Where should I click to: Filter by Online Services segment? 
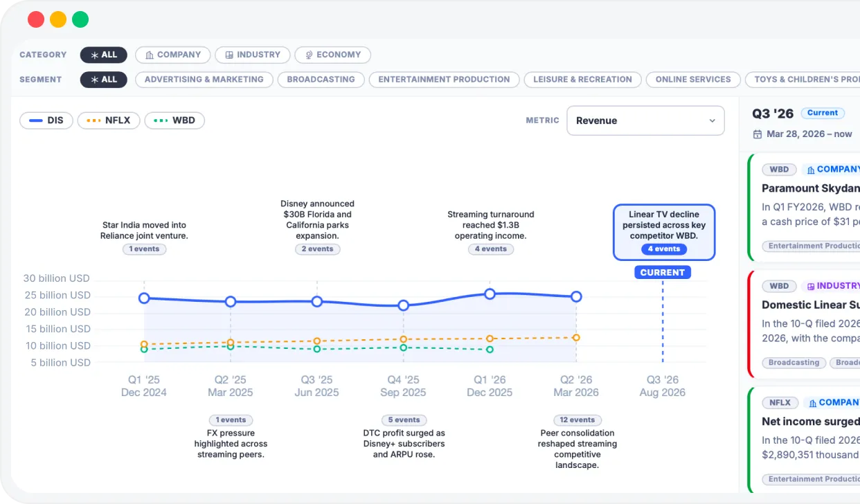tap(693, 80)
